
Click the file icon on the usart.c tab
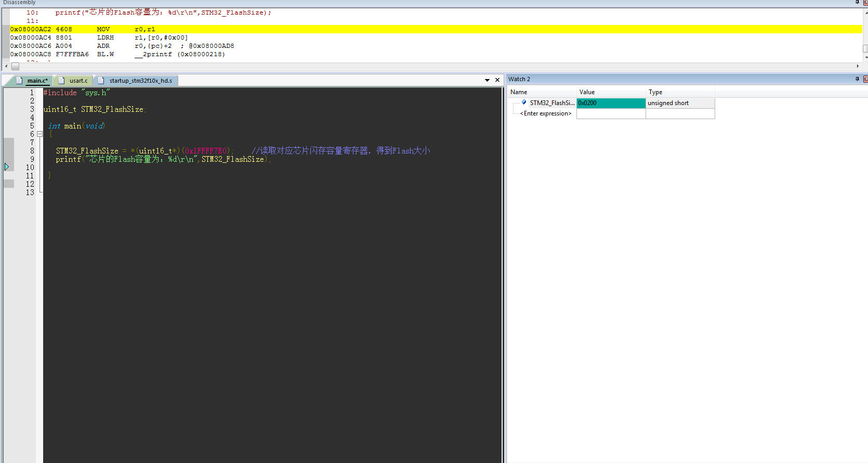61,80
